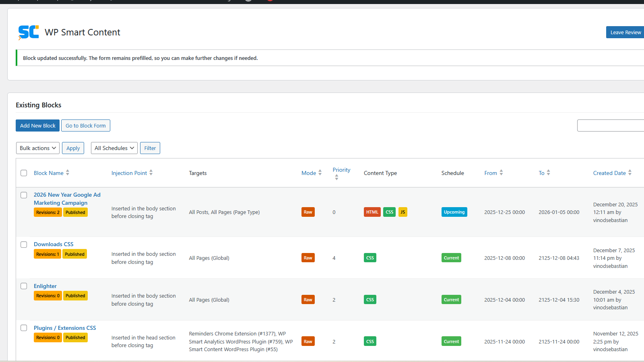Click the To column sort arrows
The height and width of the screenshot is (362, 644).
548,173
